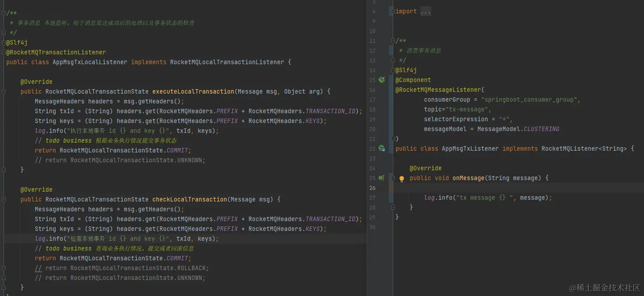Viewport: 644px width, 296px height.
Task: Click the @Slf4j annotation in the left editor
Action: [17, 42]
